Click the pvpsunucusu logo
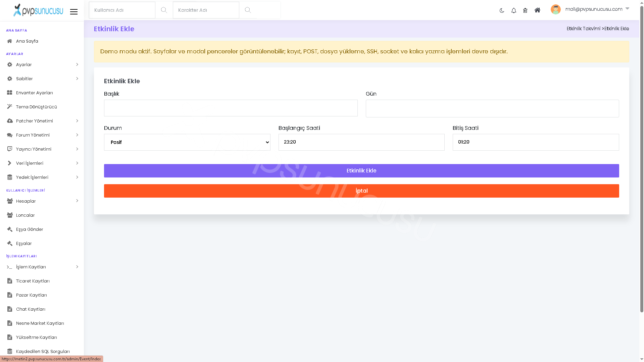This screenshot has height=362, width=644. 38,10
